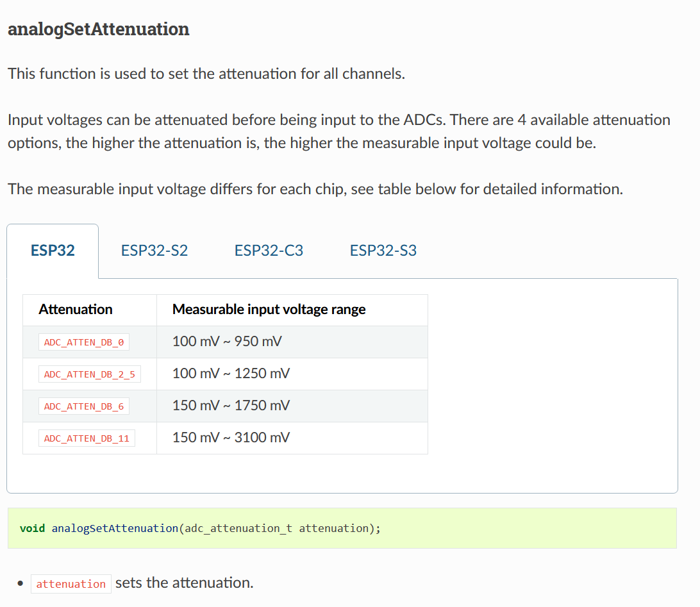Open the ESP32-C3 tab
This screenshot has height=607, width=700.
coord(269,251)
